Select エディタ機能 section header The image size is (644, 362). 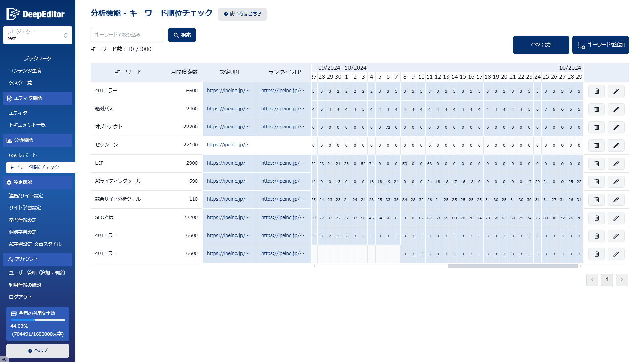[x=38, y=98]
